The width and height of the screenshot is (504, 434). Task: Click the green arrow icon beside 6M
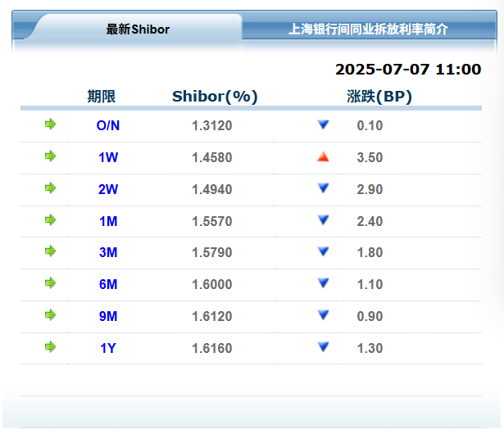pyautogui.click(x=51, y=283)
